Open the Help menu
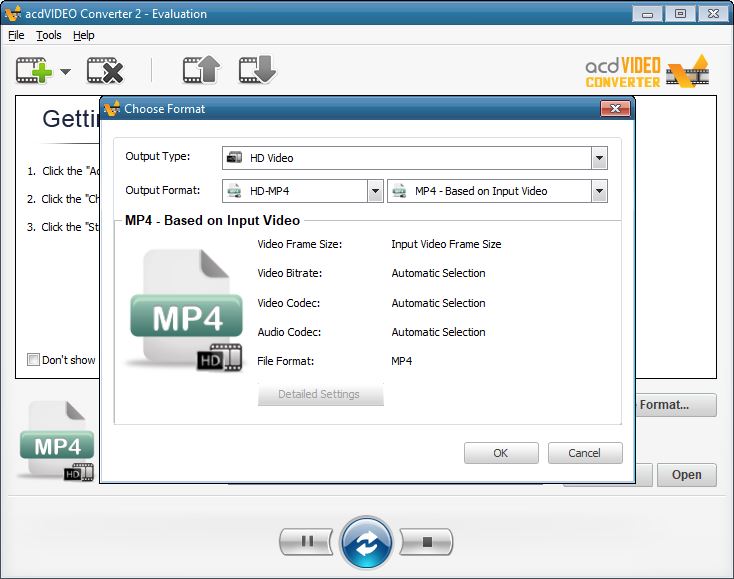Image resolution: width=734 pixels, height=579 pixels. pos(84,35)
